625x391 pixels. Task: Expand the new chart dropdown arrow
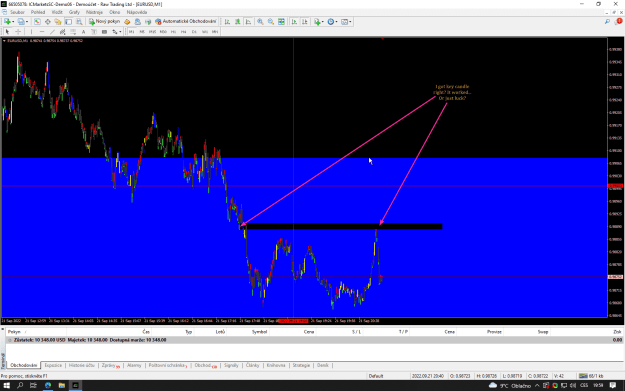click(x=13, y=22)
